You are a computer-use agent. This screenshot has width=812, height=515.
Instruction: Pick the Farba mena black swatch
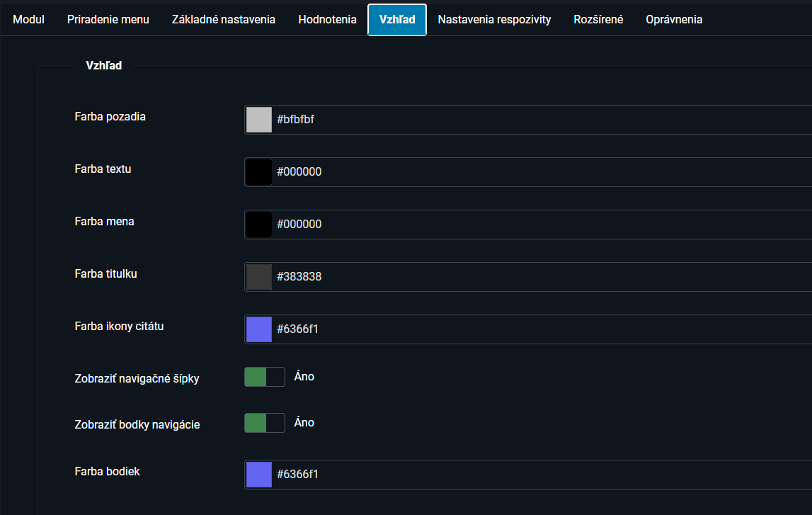(259, 225)
